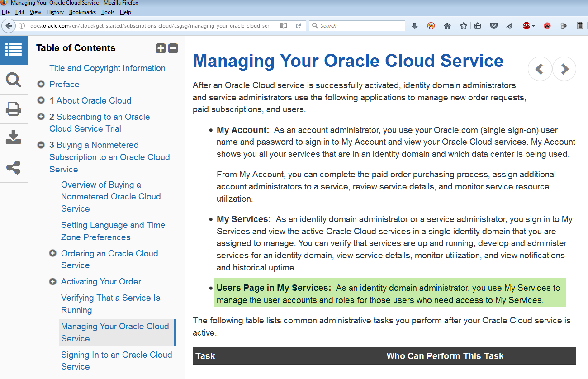The image size is (588, 379).
Task: Click the Task table column header
Action: (205, 356)
